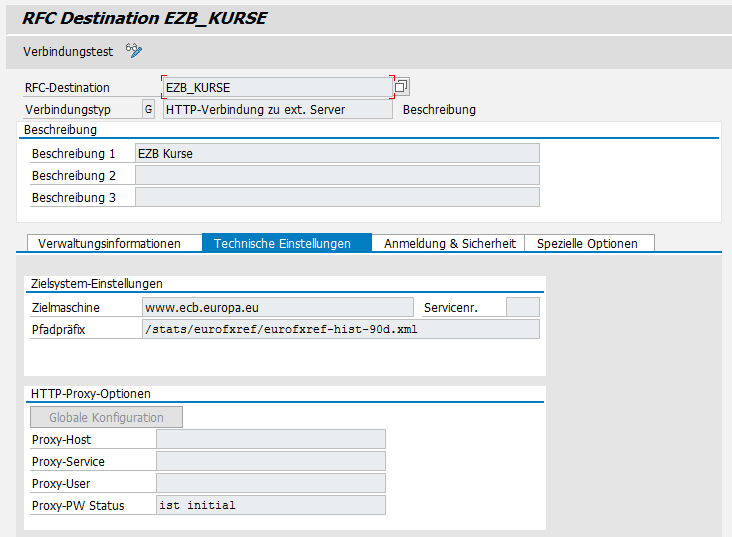Click the Proxy-User input field

click(270, 483)
